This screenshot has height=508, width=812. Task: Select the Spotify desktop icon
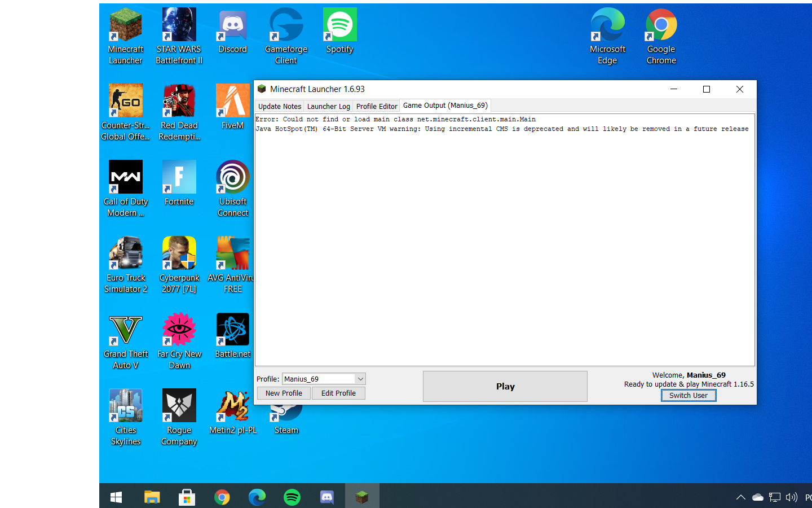(339, 32)
